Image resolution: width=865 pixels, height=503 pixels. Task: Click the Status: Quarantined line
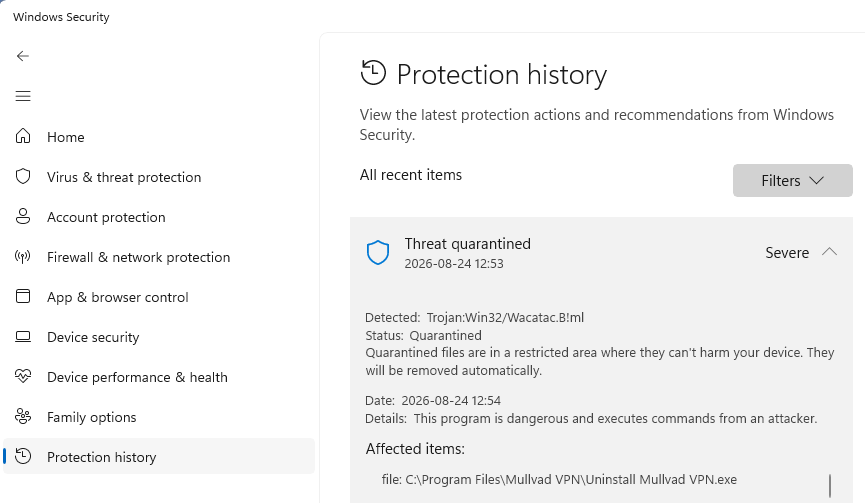[423, 335]
